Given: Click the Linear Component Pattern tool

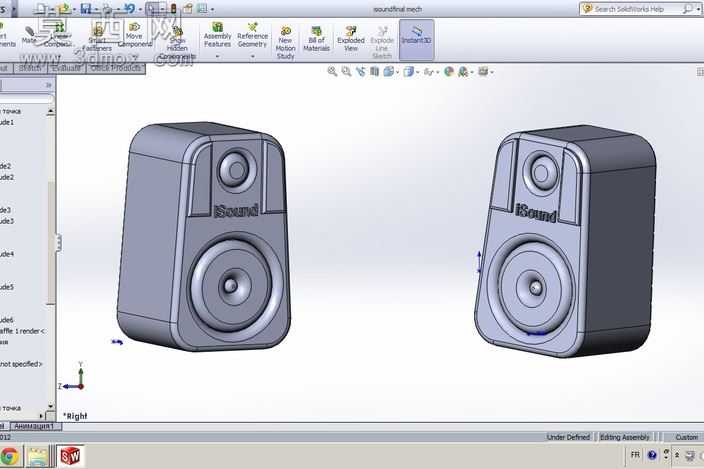Looking at the screenshot, I should tap(58, 36).
